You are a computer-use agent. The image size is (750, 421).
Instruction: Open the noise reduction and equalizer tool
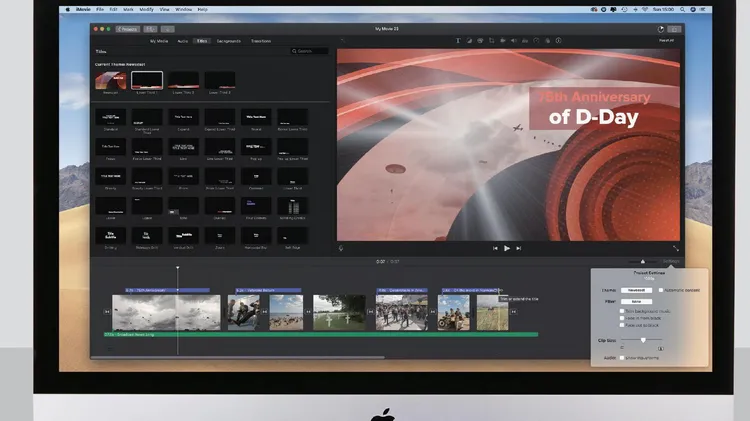pyautogui.click(x=525, y=41)
